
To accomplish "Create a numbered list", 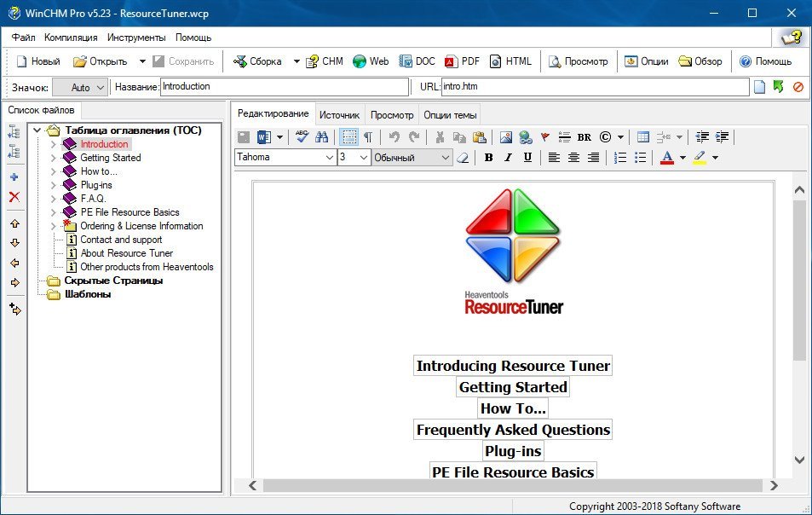I will tap(620, 158).
